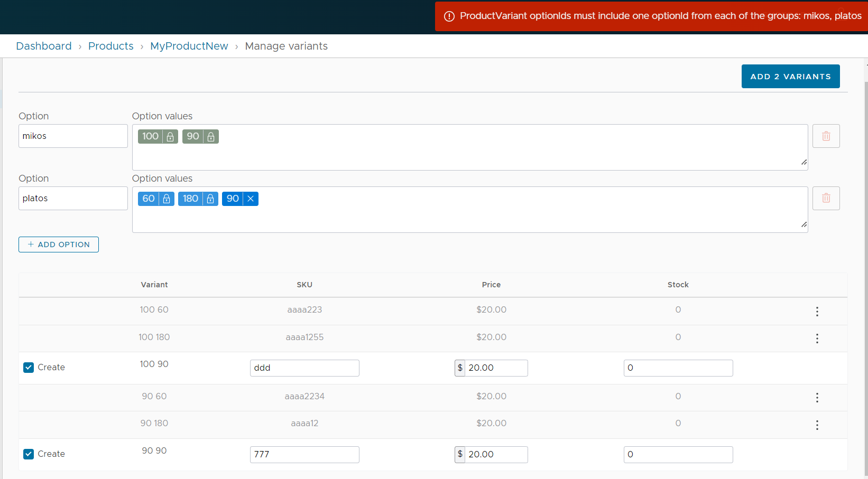Uncheck Create for the 90 90 variant
This screenshot has width=868, height=479.
coord(28,454)
